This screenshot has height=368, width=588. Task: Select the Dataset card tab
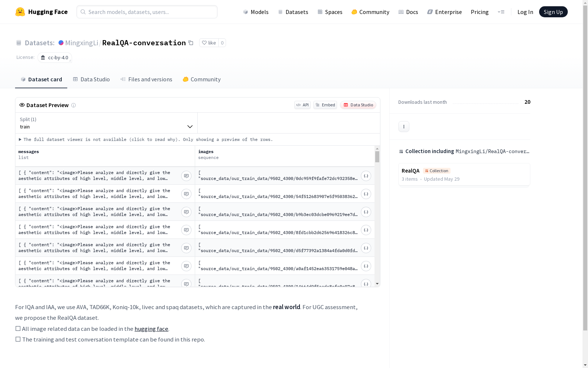click(x=41, y=79)
